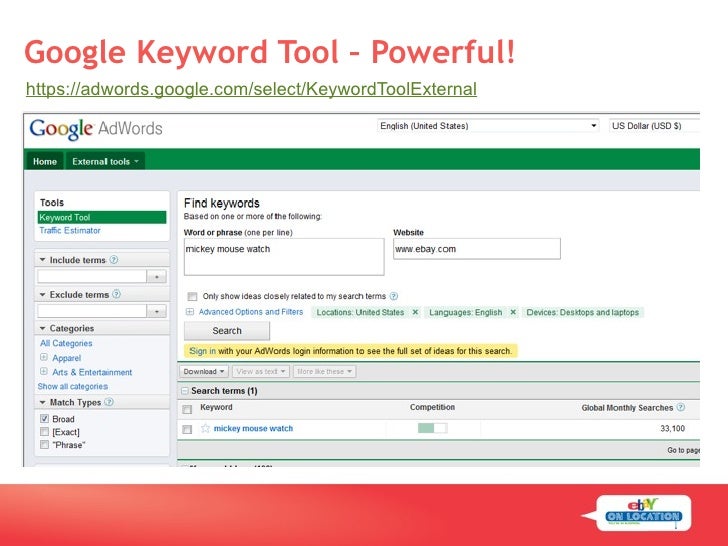The image size is (728, 546).
Task: Click the add button beside Exclude terms field
Action: [156, 311]
